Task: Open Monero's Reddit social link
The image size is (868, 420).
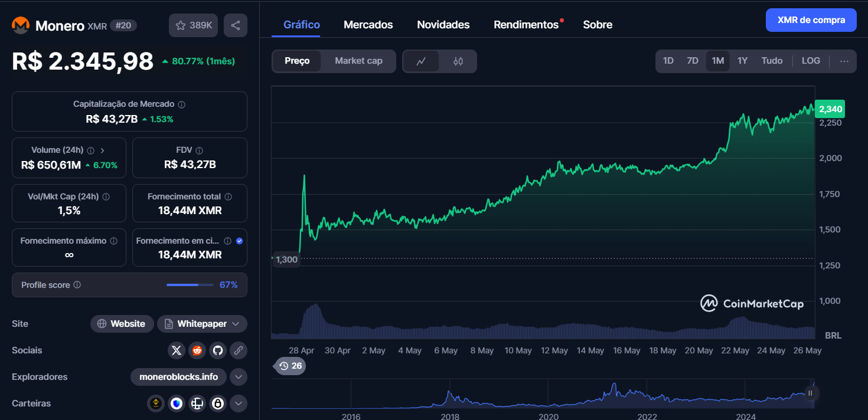Action: pyautogui.click(x=197, y=350)
